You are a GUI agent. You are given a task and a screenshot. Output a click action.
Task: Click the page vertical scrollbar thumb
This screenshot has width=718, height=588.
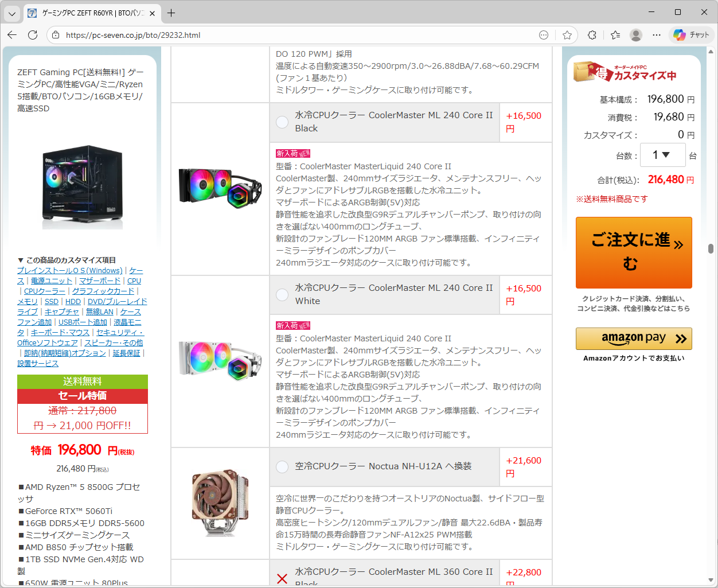[711, 248]
